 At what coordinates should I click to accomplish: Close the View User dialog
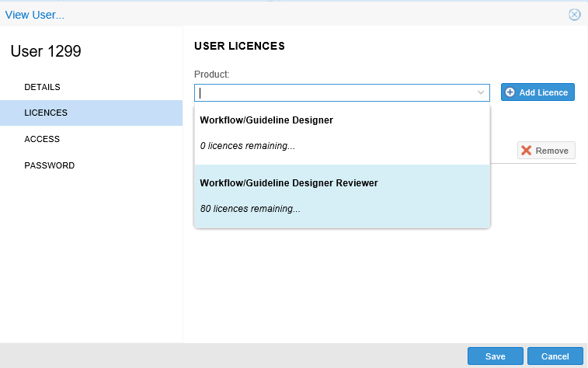pyautogui.click(x=574, y=14)
